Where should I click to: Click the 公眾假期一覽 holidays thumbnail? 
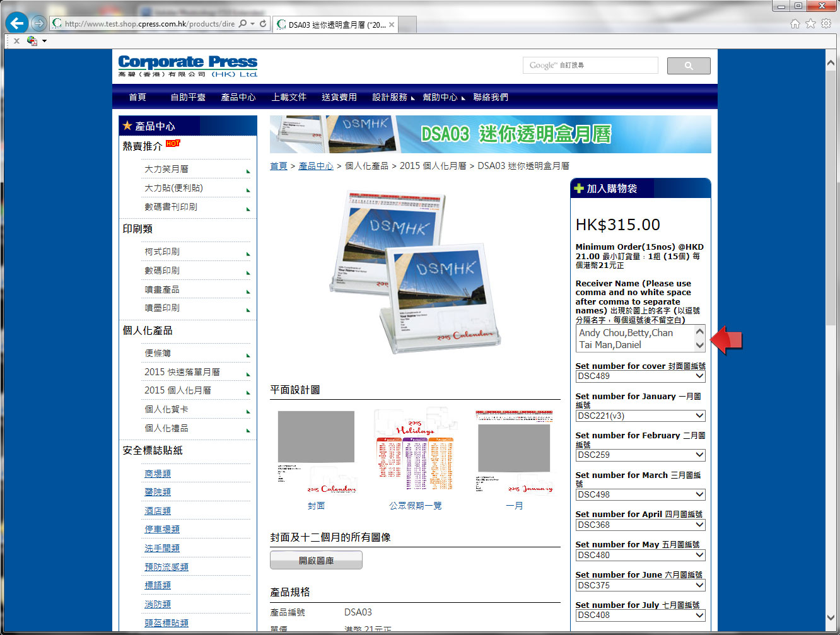click(x=415, y=450)
